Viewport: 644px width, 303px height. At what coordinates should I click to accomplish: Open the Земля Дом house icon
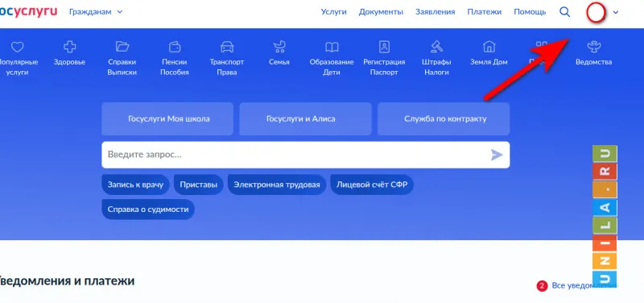[489, 47]
